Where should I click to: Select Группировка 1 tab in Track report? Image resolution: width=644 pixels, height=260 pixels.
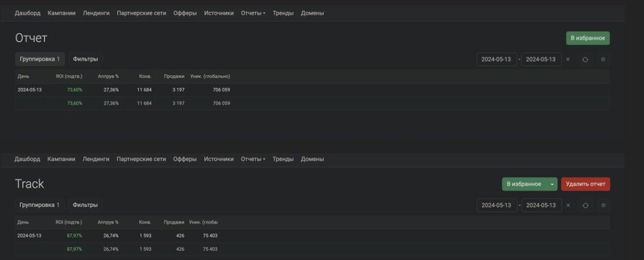tap(40, 205)
